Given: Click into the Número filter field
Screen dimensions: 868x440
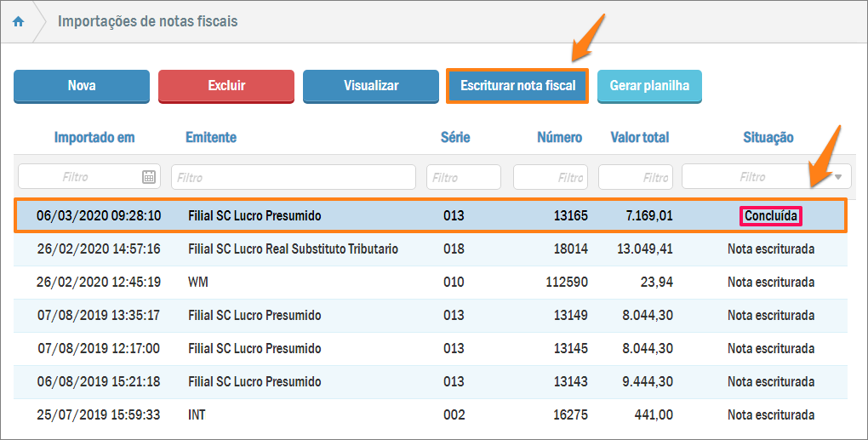Looking at the screenshot, I should tap(550, 177).
